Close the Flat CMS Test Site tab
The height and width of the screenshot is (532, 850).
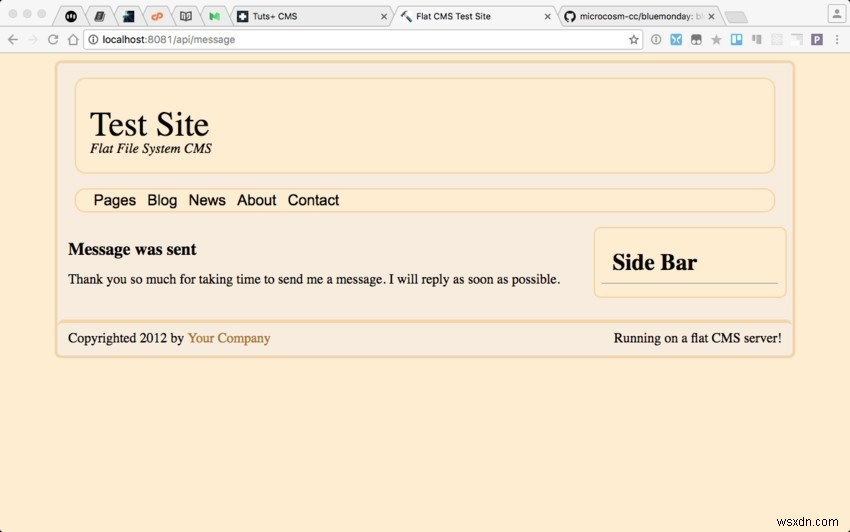coord(548,17)
